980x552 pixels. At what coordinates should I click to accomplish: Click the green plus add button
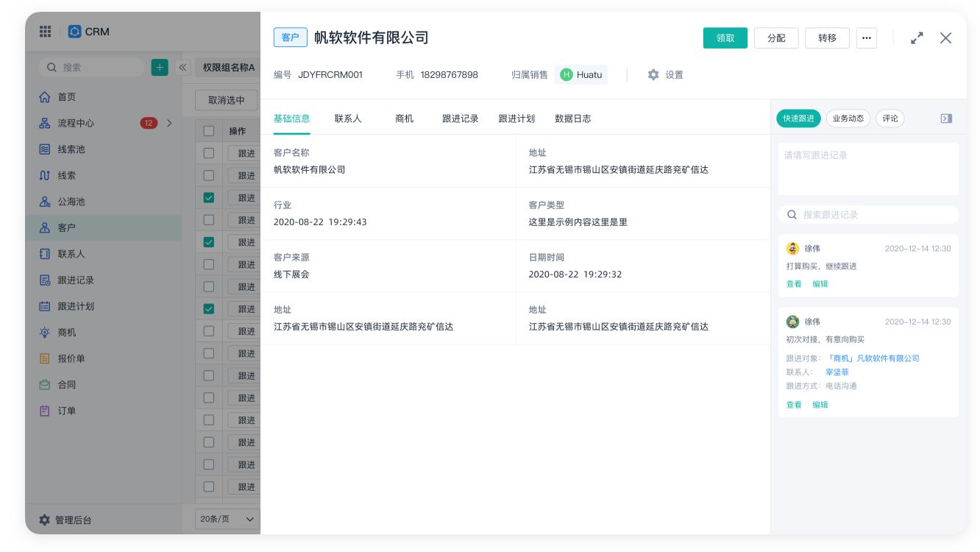(159, 67)
